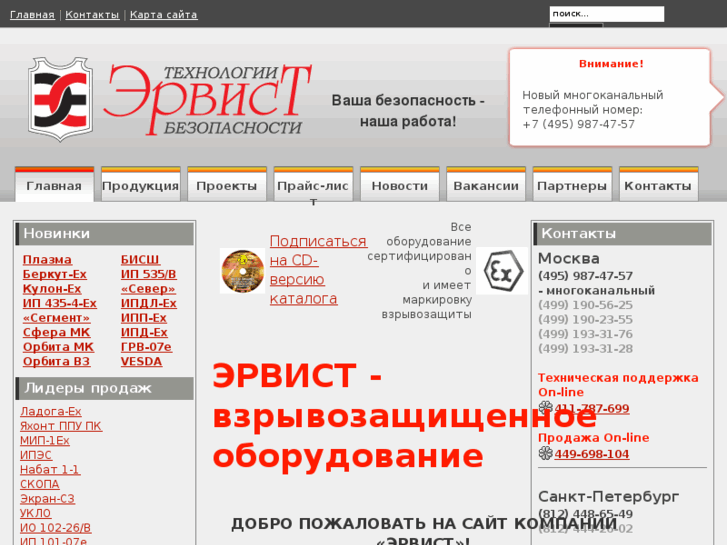Open the Главная link in top bar

[32, 15]
